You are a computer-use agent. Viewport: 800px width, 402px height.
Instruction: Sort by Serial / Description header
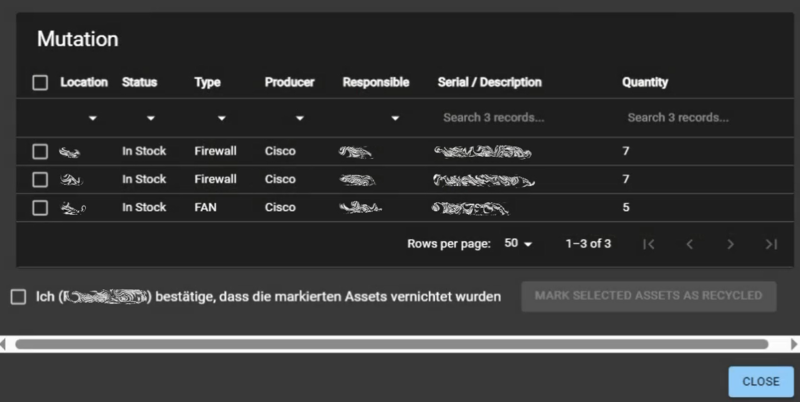pyautogui.click(x=489, y=82)
